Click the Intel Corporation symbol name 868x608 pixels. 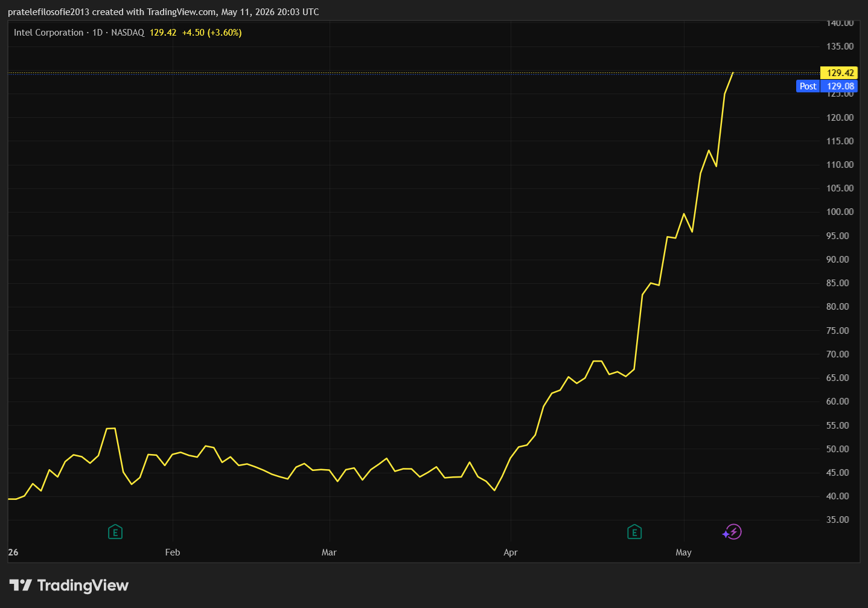pyautogui.click(x=49, y=33)
